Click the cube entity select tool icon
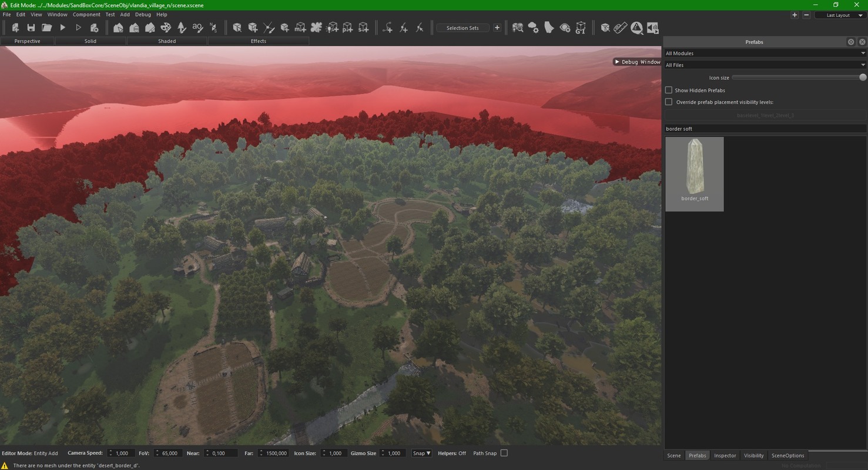Viewport: 868px width, 470px height. click(237, 28)
